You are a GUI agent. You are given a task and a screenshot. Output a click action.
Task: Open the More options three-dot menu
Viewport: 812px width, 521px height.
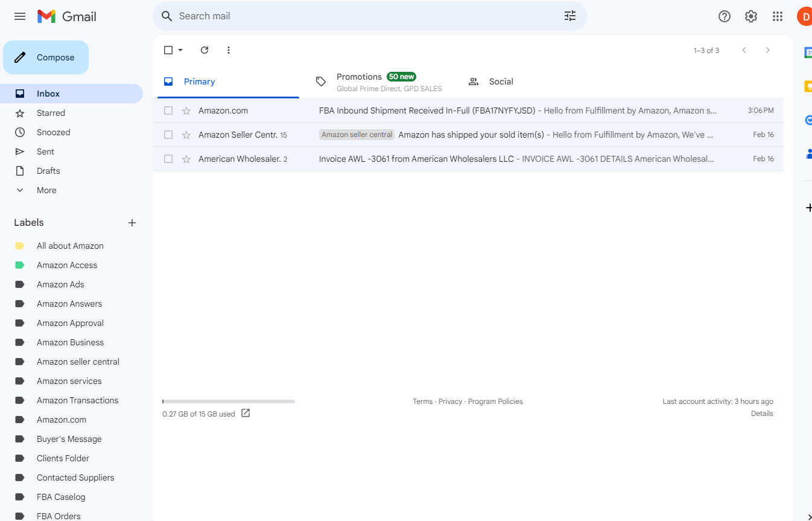pyautogui.click(x=229, y=50)
